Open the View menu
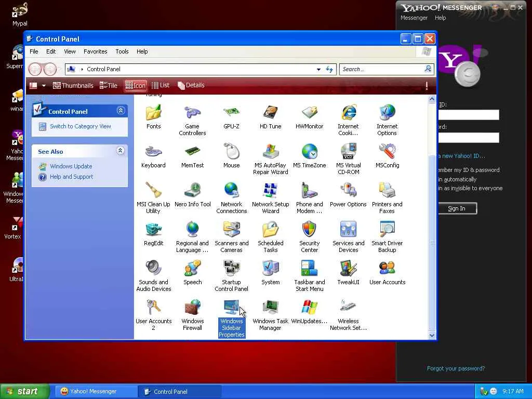The height and width of the screenshot is (399, 532). click(70, 51)
